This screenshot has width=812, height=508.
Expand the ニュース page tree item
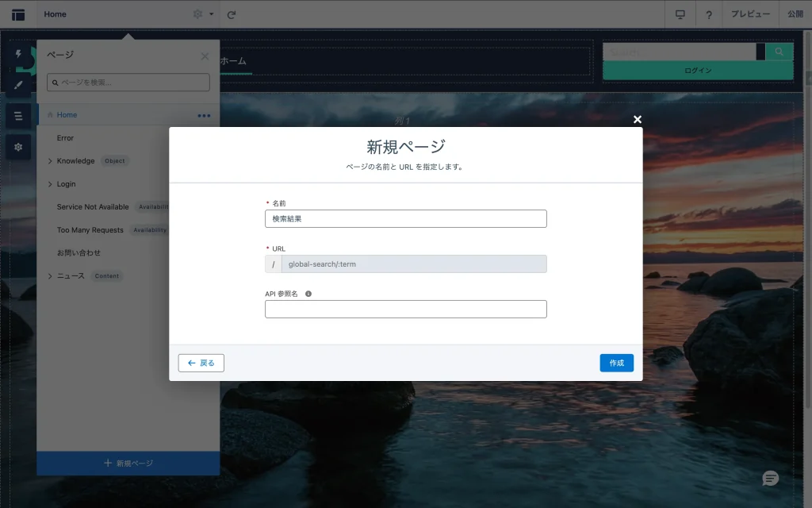tap(50, 276)
